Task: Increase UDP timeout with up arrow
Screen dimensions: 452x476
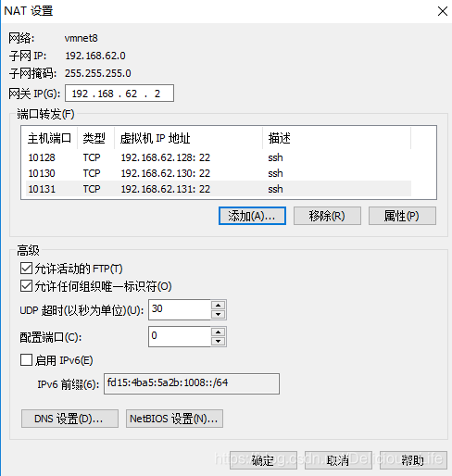Action: coord(219,305)
